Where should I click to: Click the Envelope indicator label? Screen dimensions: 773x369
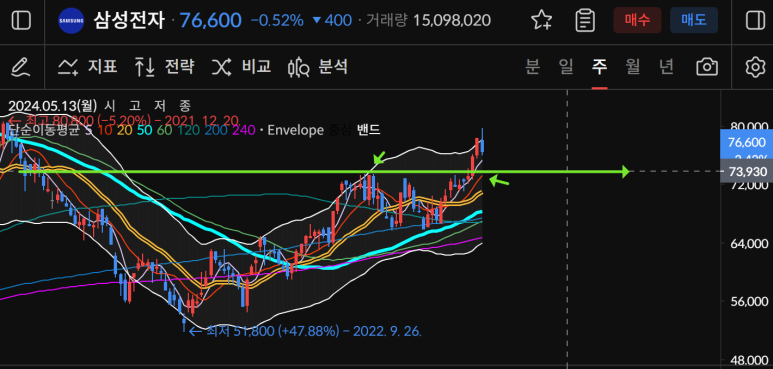295,130
